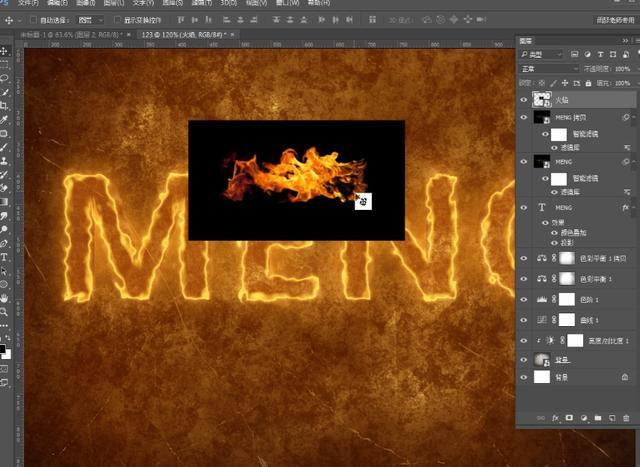This screenshot has width=640, height=467.
Task: Enable show transform controls (显示变换控件) checkbox
Action: pyautogui.click(x=118, y=20)
